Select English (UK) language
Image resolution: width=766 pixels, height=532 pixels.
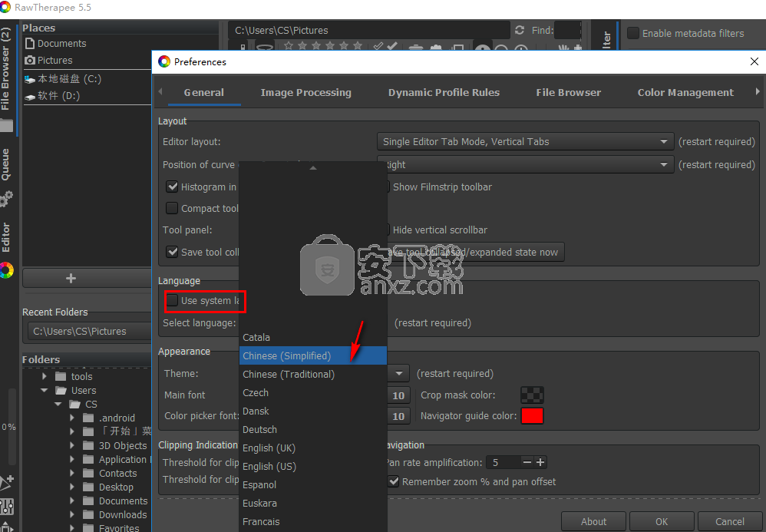(313, 448)
